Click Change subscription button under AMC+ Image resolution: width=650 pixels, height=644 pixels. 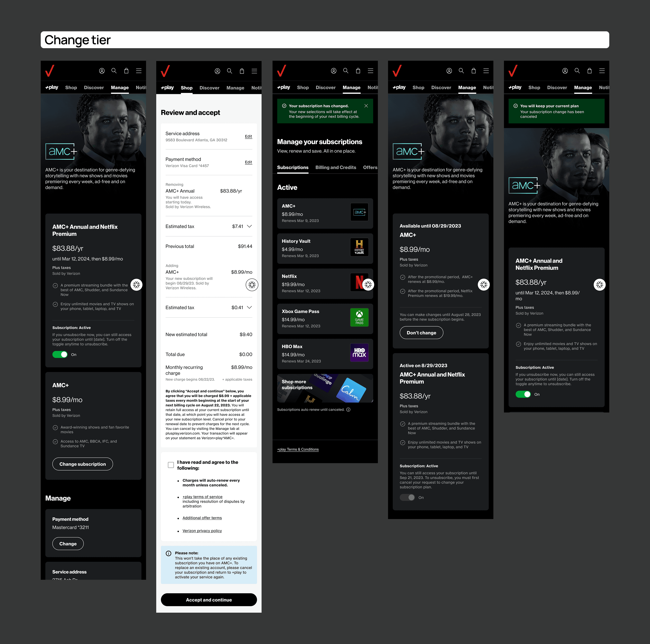point(82,464)
